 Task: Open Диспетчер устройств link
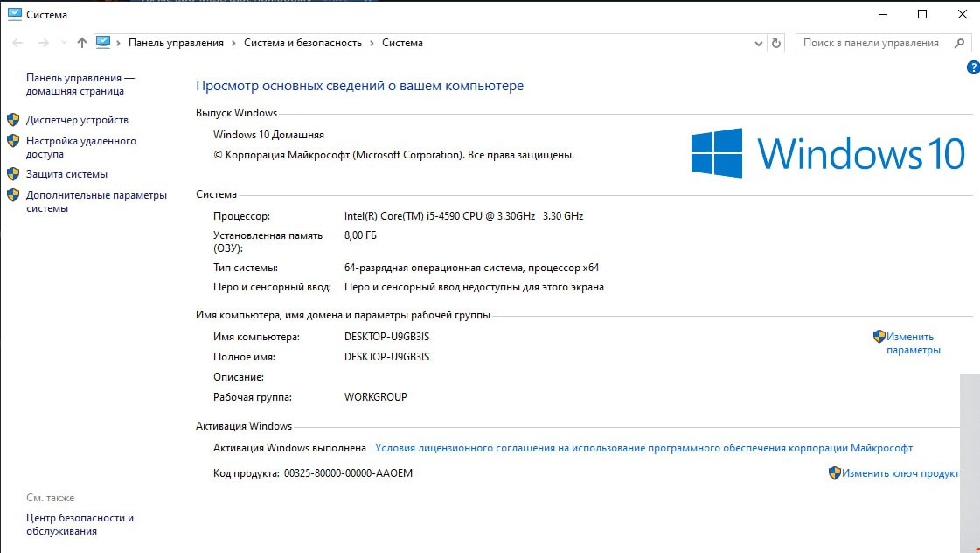pos(77,120)
